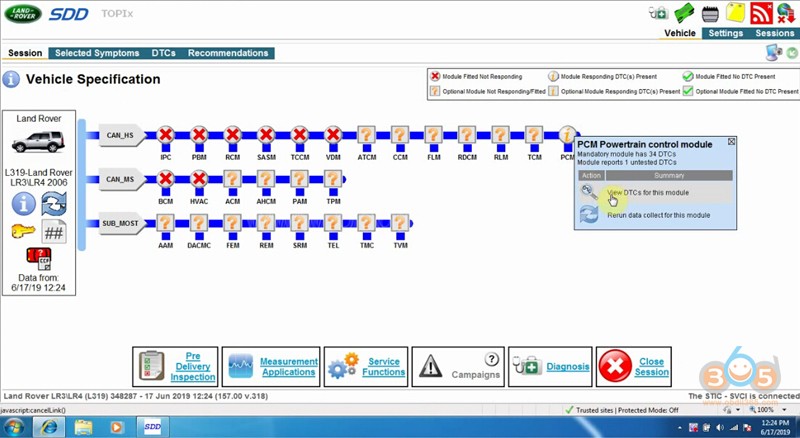
Task: Click the Land Rover vehicle thumbnail
Action: pyautogui.click(x=38, y=141)
